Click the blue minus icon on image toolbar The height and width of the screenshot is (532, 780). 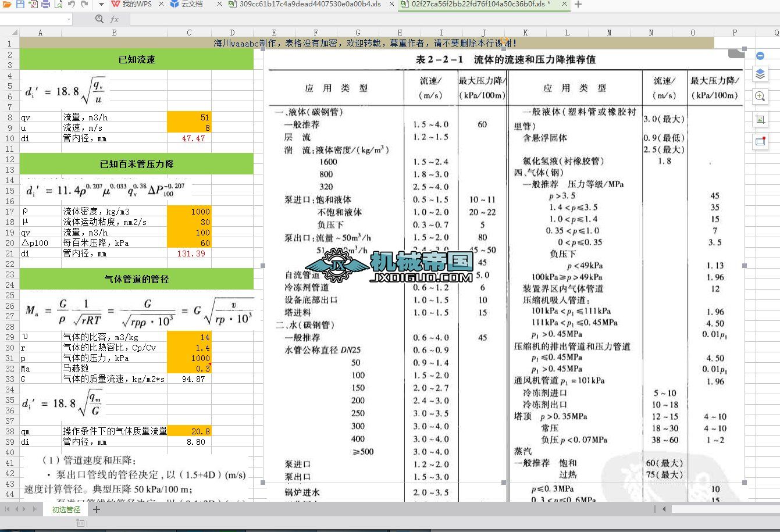coord(760,56)
